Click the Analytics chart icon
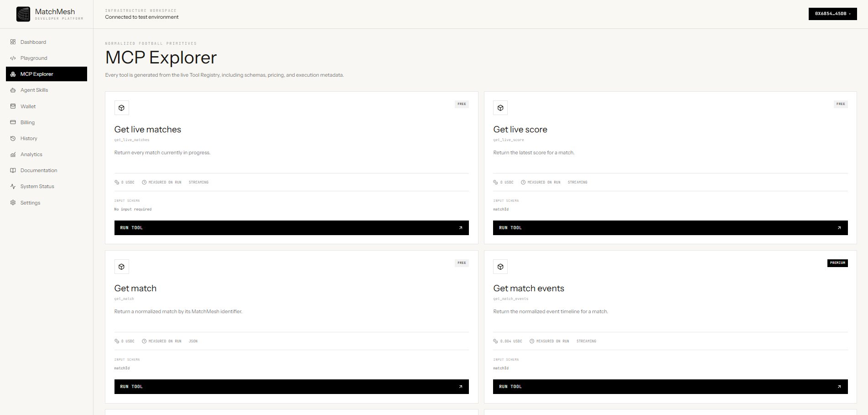This screenshot has width=868, height=415. coord(13,154)
